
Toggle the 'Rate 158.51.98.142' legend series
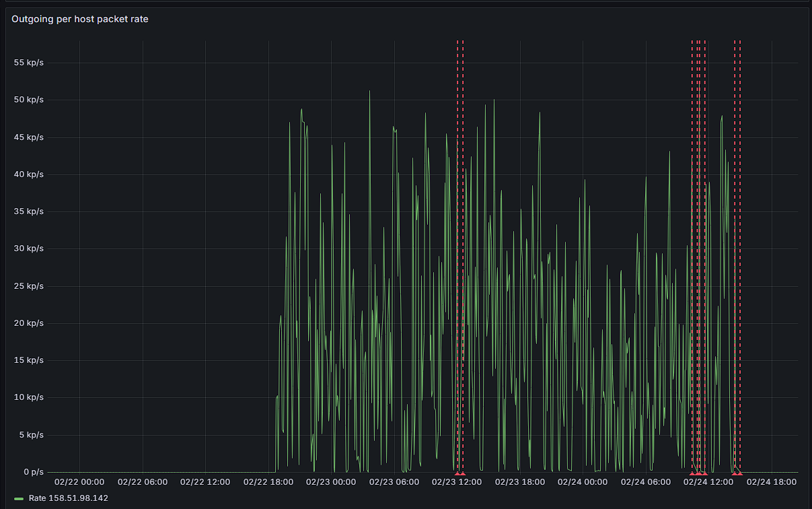67,498
